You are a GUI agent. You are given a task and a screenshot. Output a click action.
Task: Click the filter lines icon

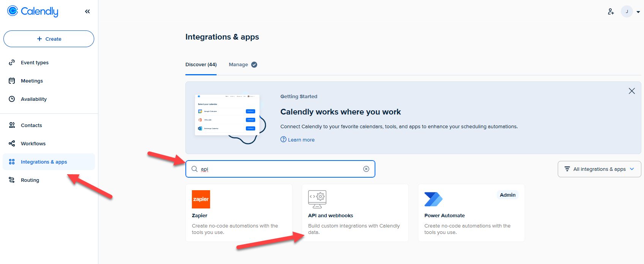pyautogui.click(x=567, y=169)
